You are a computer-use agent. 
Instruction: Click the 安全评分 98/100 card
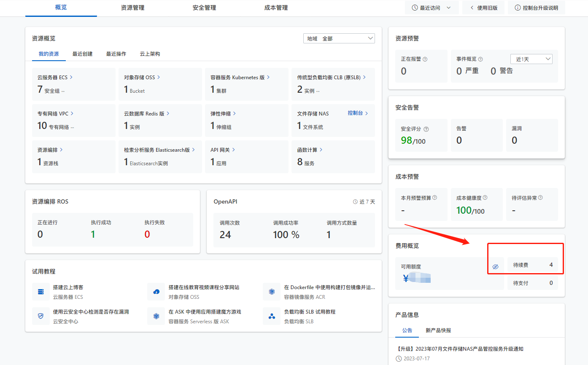421,135
